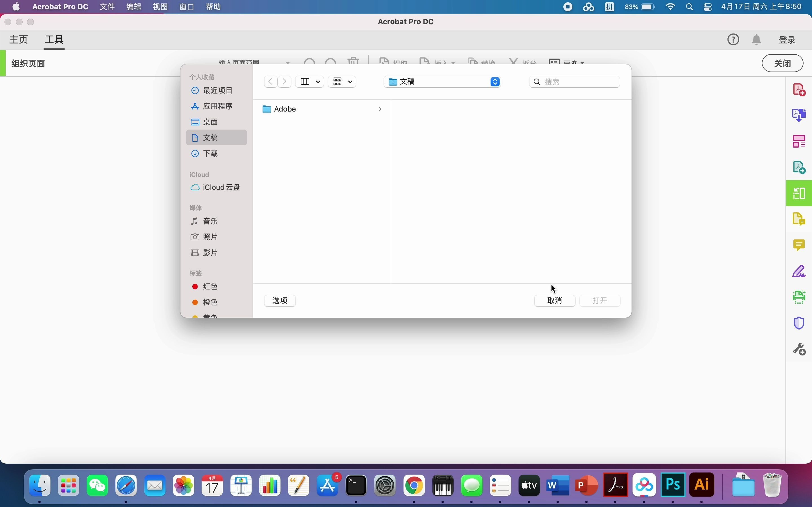812x507 pixels.
Task: Click the More Tools wrench icon
Action: click(x=799, y=349)
